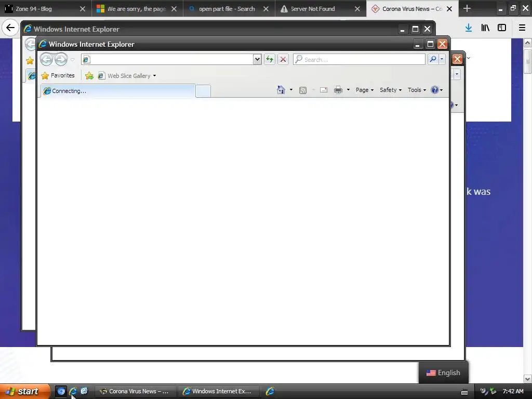
Task: Click the RSS Feeds icon
Action: [303, 90]
